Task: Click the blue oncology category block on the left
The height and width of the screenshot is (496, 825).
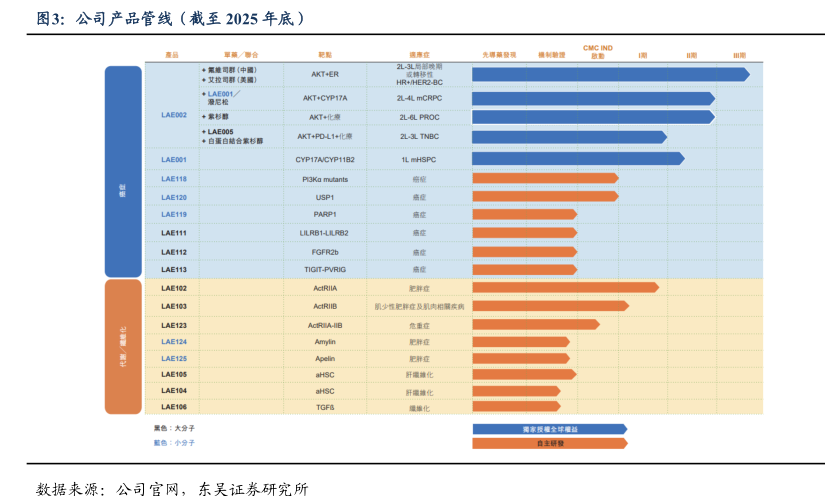Action: 124,171
